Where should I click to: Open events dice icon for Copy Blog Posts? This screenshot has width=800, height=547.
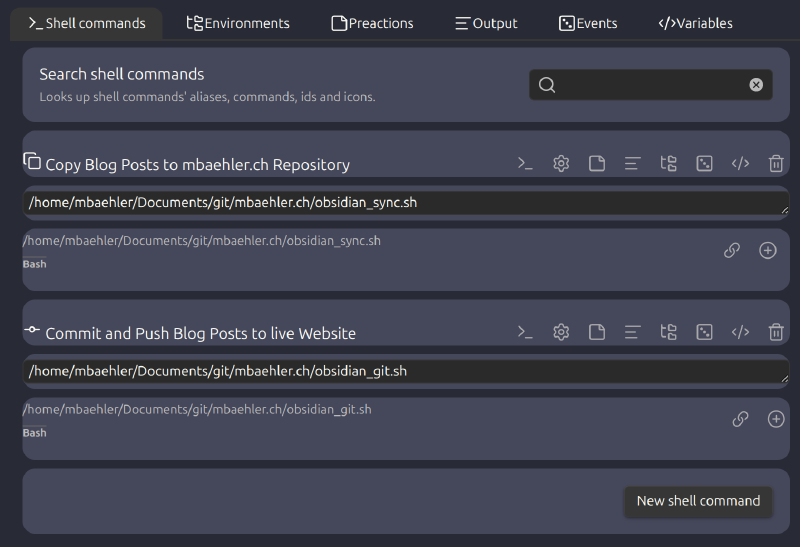point(704,164)
